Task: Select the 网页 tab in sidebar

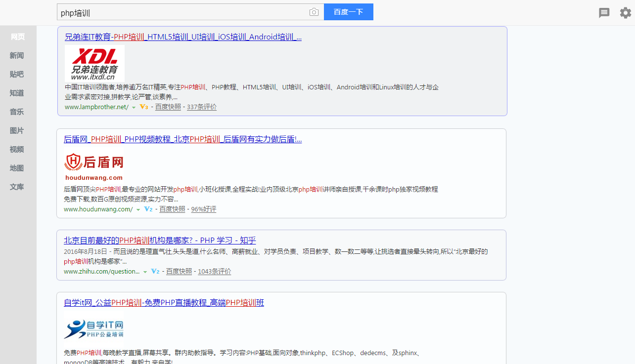Action: point(18,37)
